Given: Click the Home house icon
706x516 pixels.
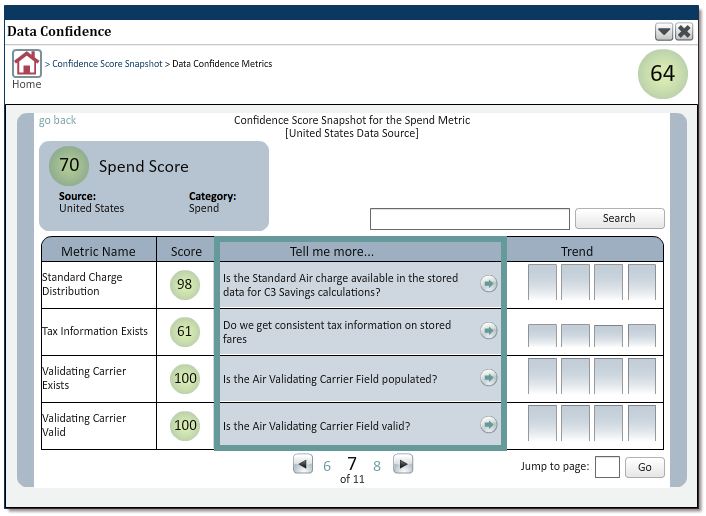Looking at the screenshot, I should pyautogui.click(x=27, y=63).
